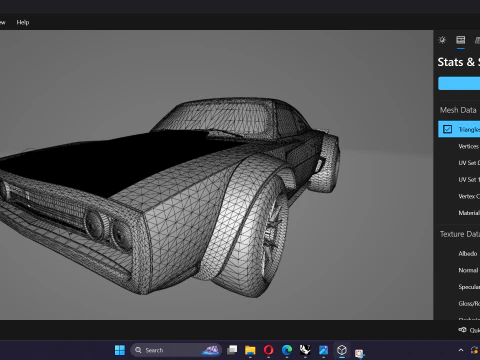The width and height of the screenshot is (480, 360).
Task: Click the Quick Animations icon at bottom
Action: (x=463, y=330)
